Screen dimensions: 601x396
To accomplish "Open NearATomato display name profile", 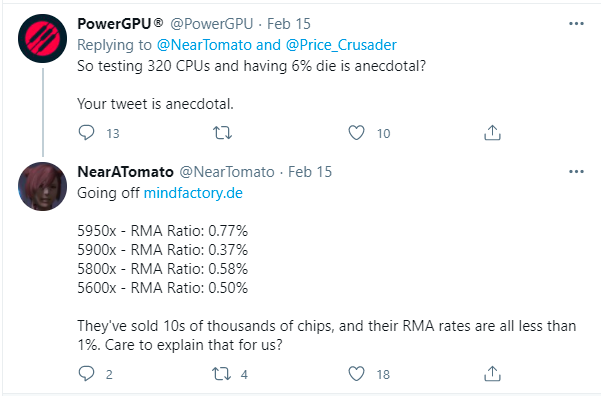I will tap(125, 172).
